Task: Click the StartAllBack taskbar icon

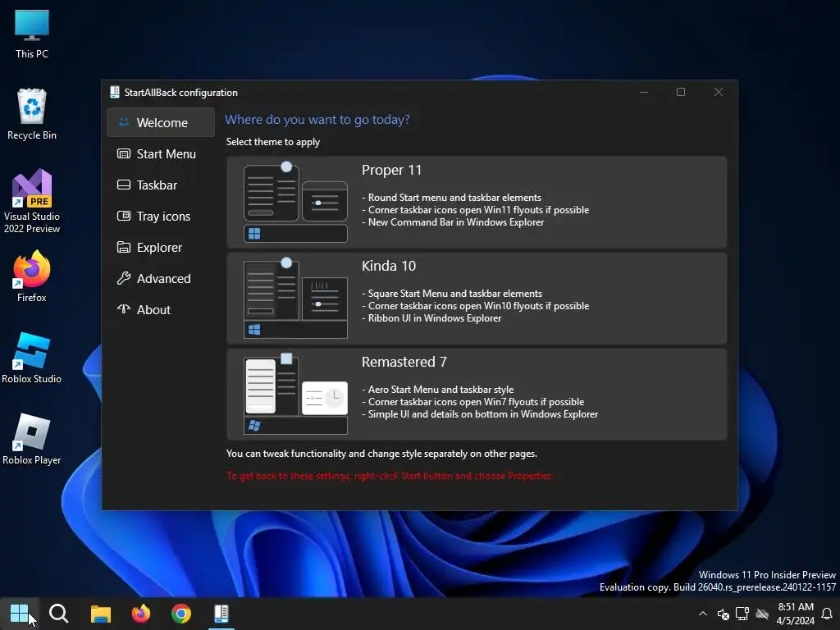Action: [221, 614]
